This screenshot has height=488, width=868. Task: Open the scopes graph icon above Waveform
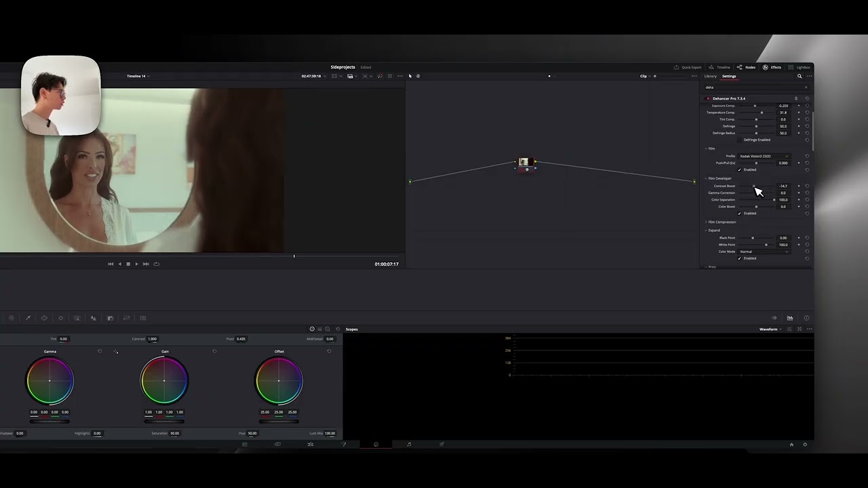(x=790, y=318)
